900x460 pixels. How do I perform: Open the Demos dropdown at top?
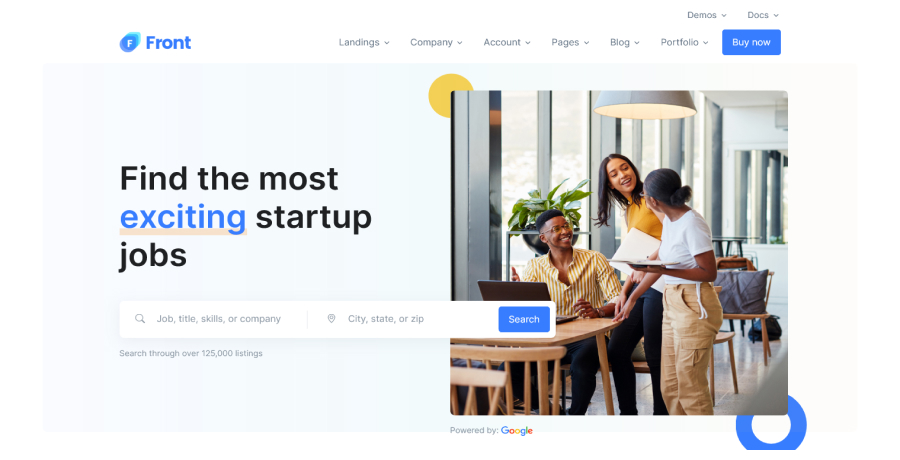click(x=707, y=15)
